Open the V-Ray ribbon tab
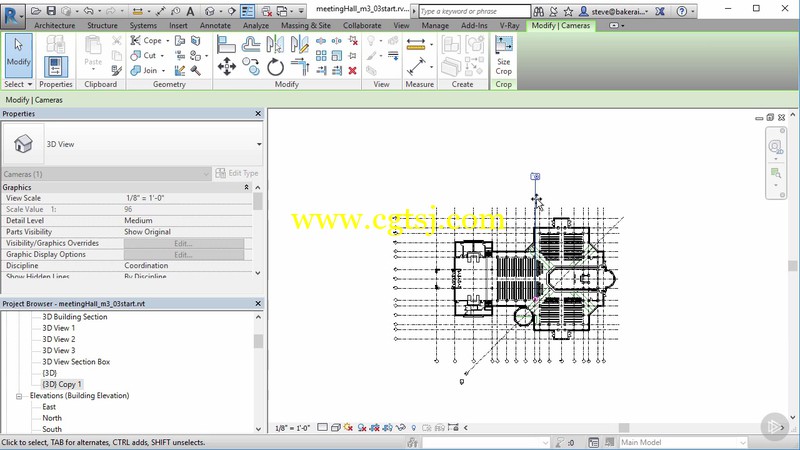The image size is (800, 450). (509, 25)
